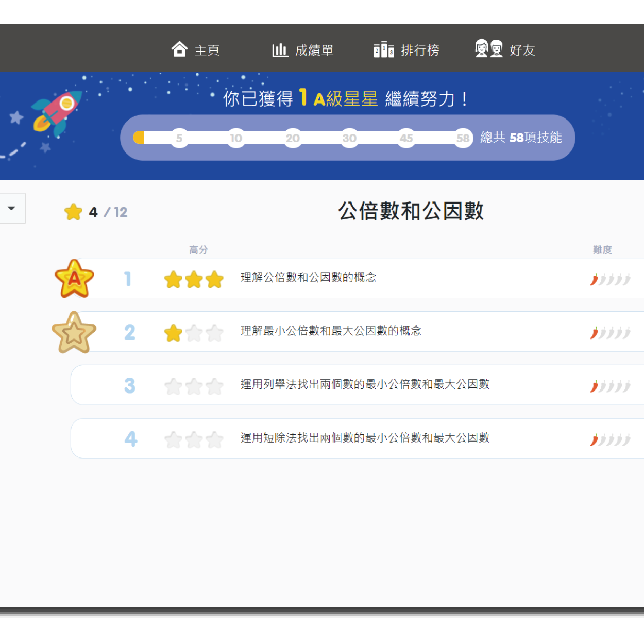644x644 pixels.
Task: Click the three gold stars for skill 1
Action: 194,280
